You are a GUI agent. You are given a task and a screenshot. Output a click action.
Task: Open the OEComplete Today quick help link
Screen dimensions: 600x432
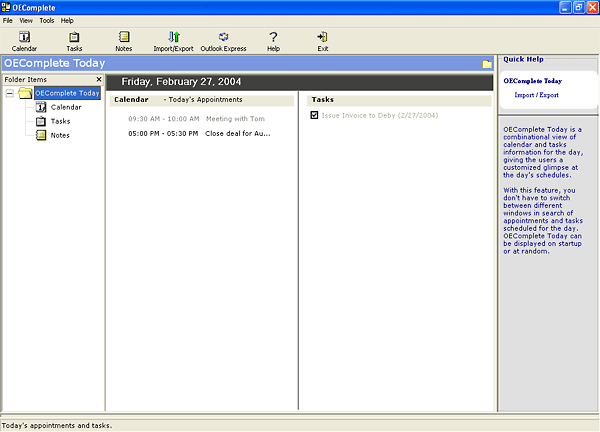coord(533,81)
